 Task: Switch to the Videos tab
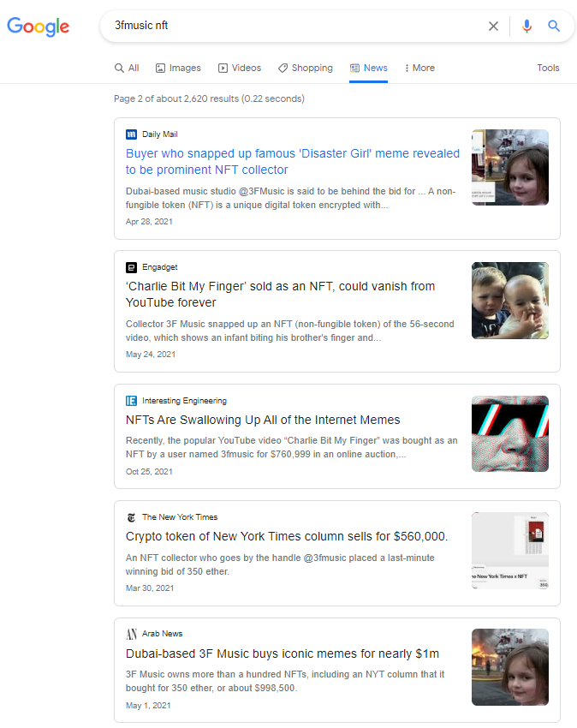(240, 68)
